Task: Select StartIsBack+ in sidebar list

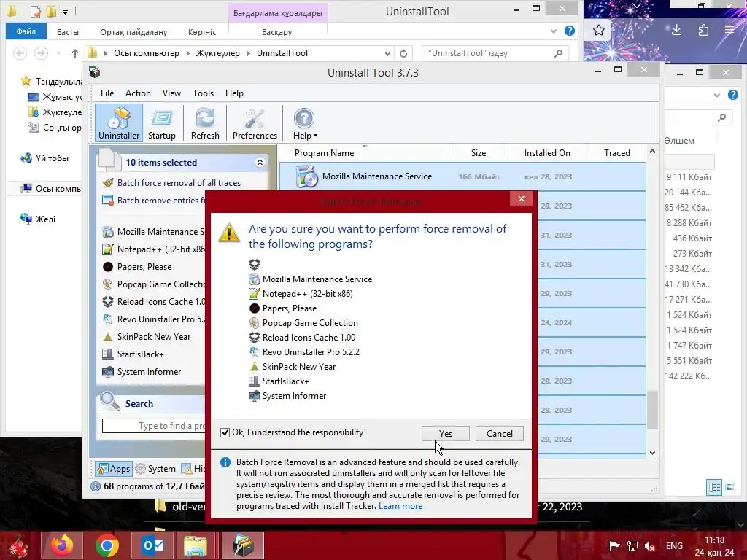Action: [x=141, y=354]
